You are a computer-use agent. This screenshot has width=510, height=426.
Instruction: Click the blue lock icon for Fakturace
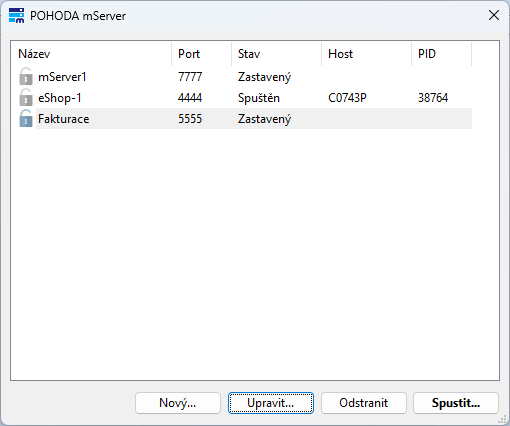coord(26,118)
